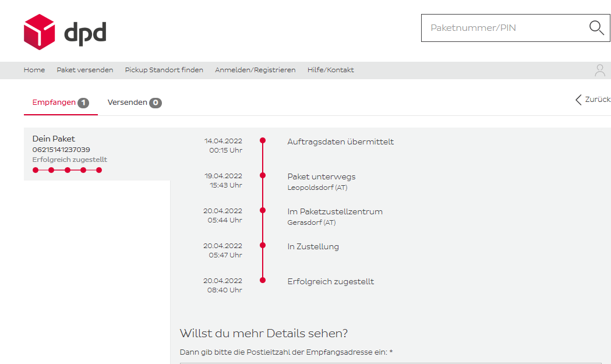The height and width of the screenshot is (364, 611).
Task: Click the parcel progress dots indicator
Action: tap(67, 170)
